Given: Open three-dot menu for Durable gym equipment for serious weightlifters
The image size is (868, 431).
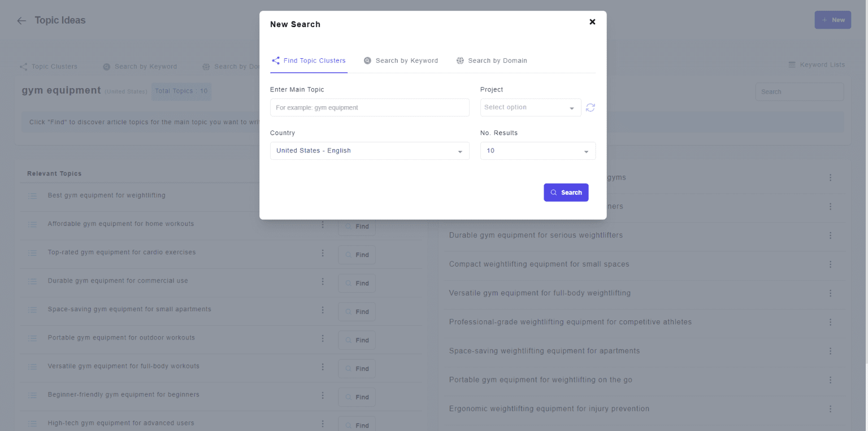Looking at the screenshot, I should click(830, 236).
